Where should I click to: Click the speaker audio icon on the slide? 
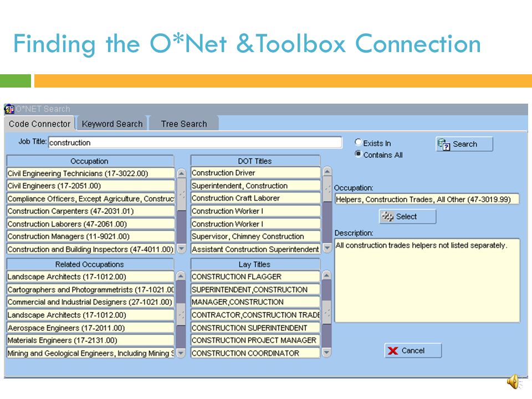[515, 381]
